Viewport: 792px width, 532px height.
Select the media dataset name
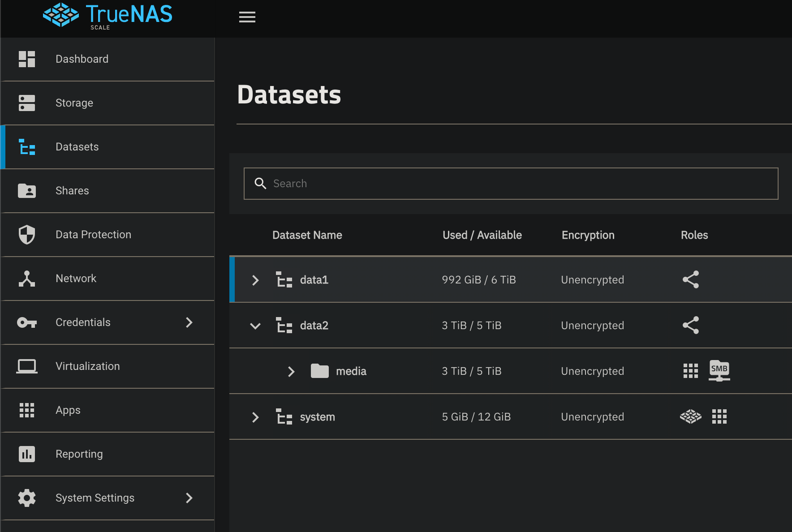click(x=351, y=371)
